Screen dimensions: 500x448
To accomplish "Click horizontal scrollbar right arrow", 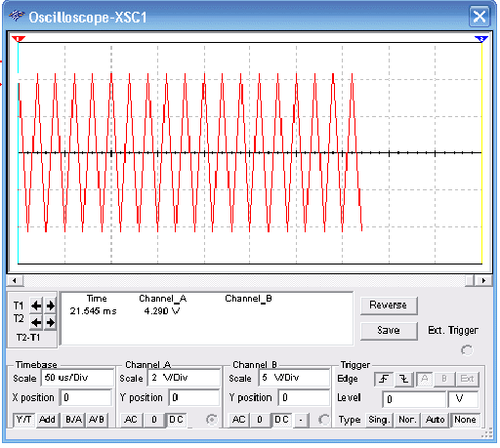I will [483, 280].
